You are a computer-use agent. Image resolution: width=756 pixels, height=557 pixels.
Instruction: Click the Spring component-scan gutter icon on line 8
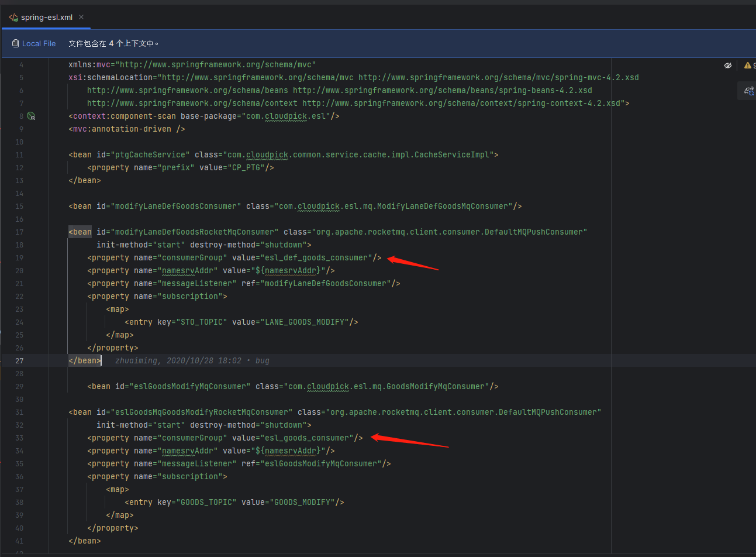click(31, 116)
